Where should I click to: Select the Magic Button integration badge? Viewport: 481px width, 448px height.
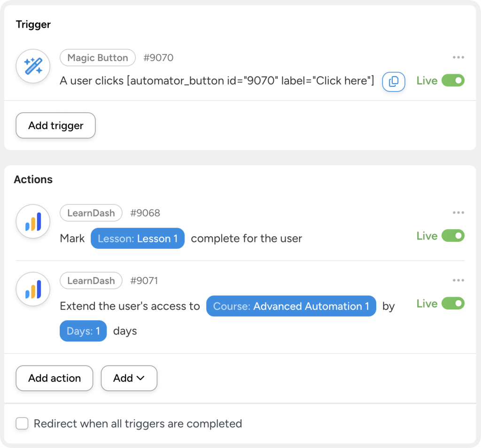point(97,58)
